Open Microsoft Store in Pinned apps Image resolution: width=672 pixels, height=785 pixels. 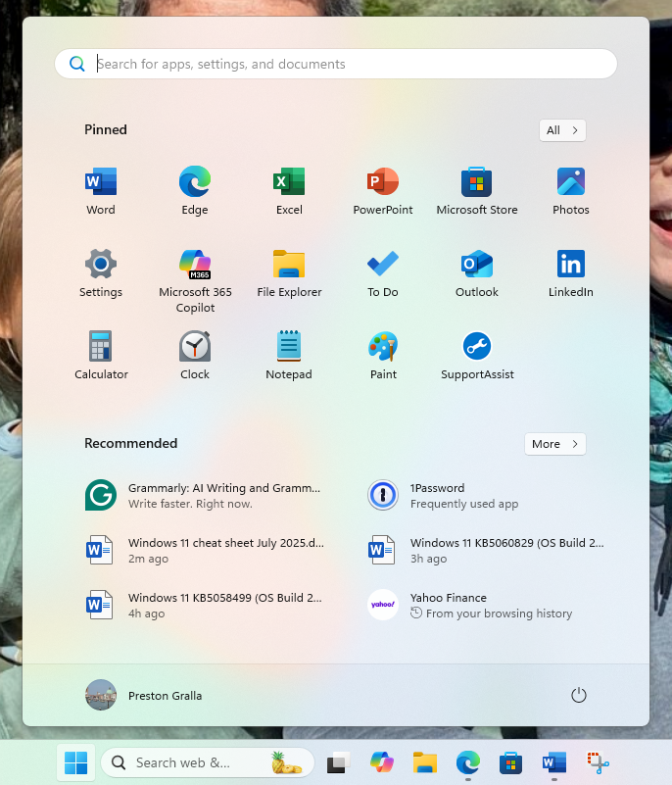point(477,191)
